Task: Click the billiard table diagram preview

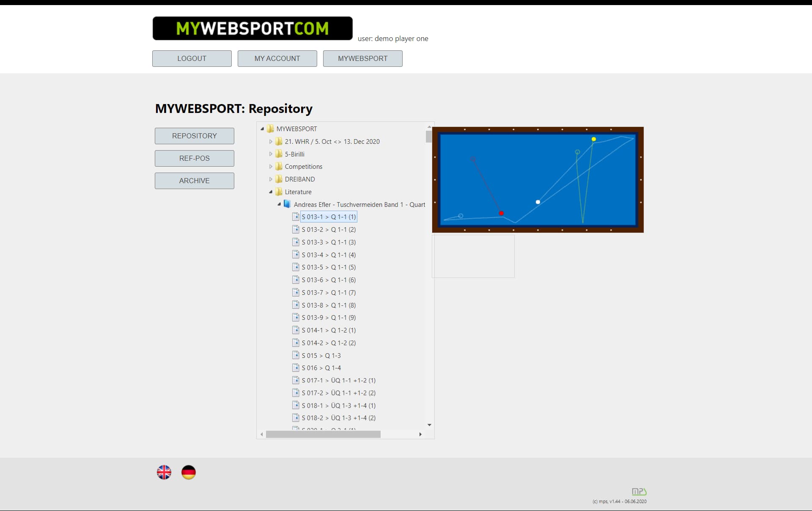Action: pyautogui.click(x=538, y=180)
